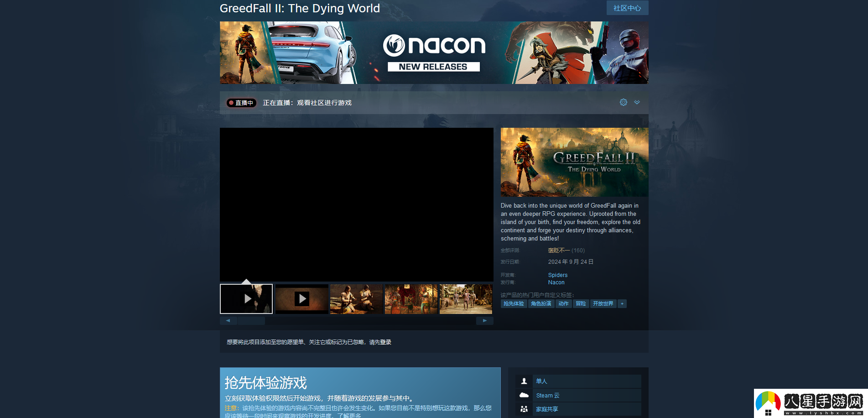Click the left arrow of thumbnail strip
Image resolution: width=868 pixels, height=418 pixels.
(x=228, y=321)
